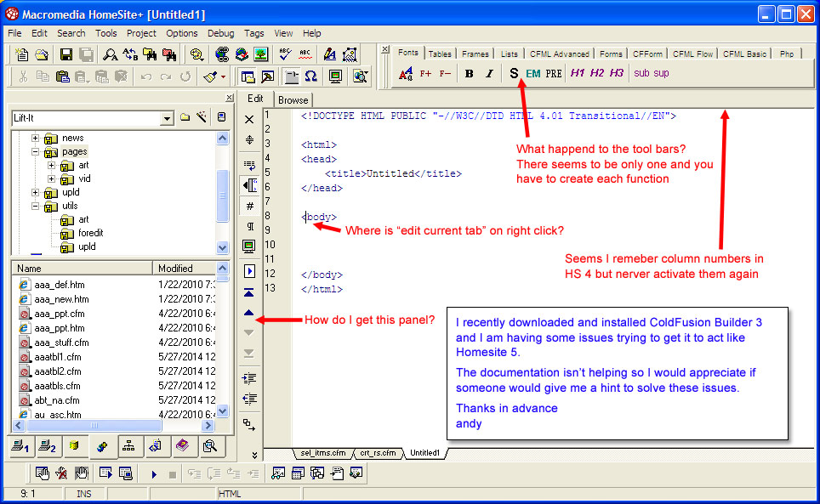Screen dimensions: 820x504
Task: Apply bold with the B button
Action: point(469,74)
